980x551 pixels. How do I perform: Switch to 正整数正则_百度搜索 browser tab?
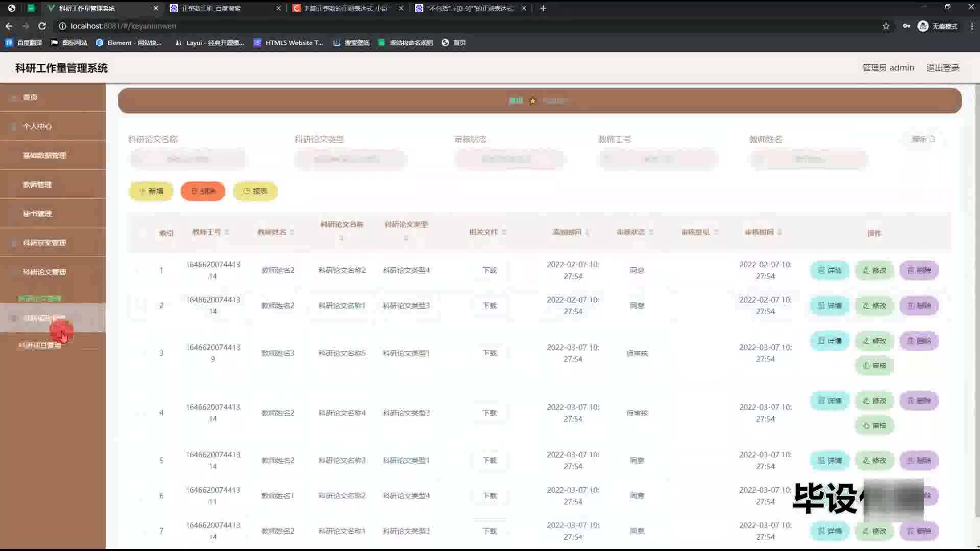click(x=211, y=8)
